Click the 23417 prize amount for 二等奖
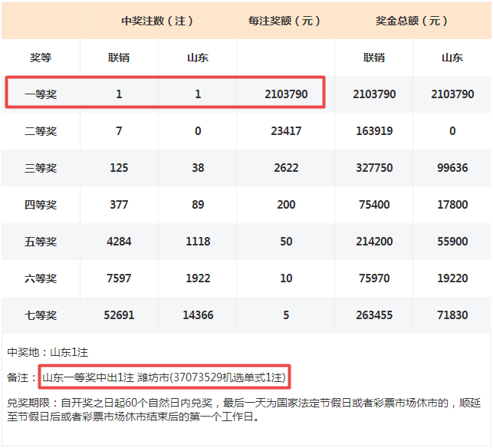 (285, 131)
